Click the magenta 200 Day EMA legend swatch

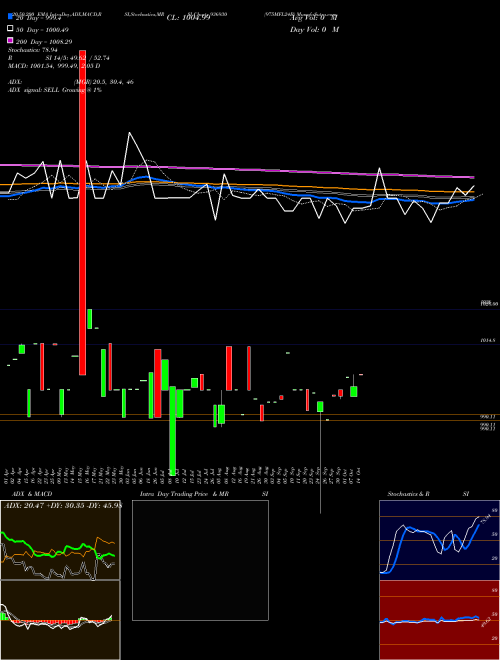pos(10,41)
